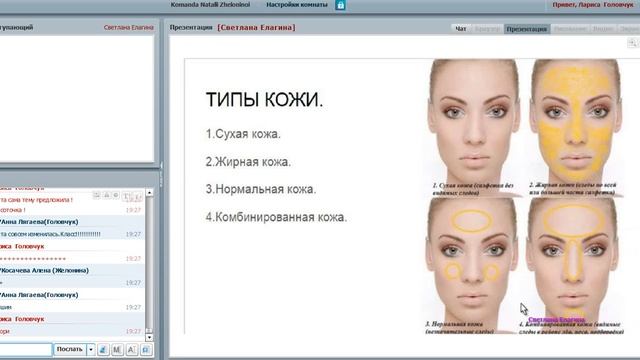Viewport: 640px width, 360px height.
Task: Click the text 4.Комбинированная кожа.
Action: tap(276, 217)
